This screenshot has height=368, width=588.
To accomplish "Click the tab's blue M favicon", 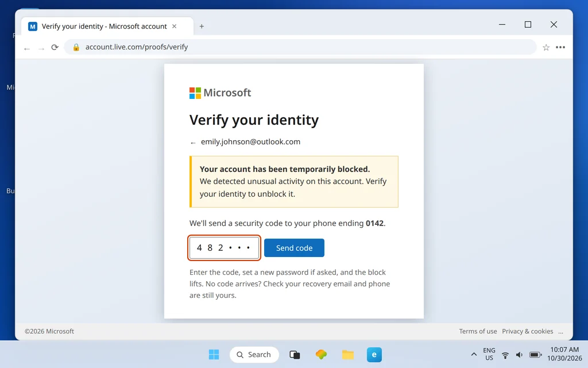I will (x=33, y=26).
